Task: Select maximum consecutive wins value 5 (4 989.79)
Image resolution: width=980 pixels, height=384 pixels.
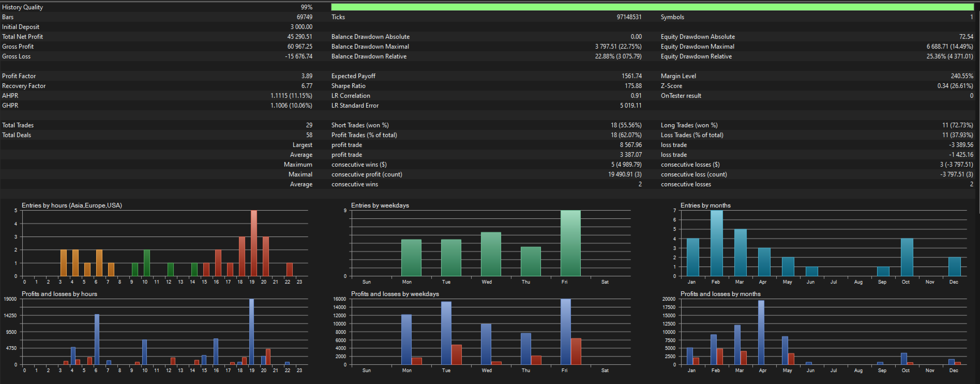Action: 627,165
